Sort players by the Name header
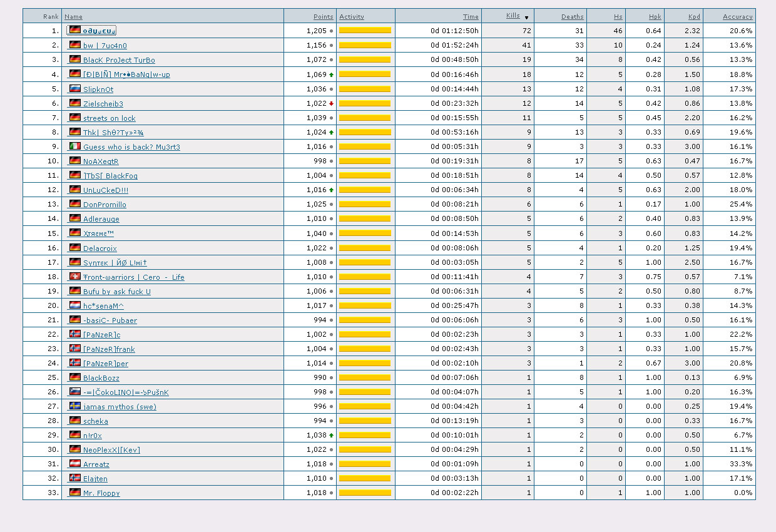Image resolution: width=776 pixels, height=532 pixels. (x=73, y=17)
